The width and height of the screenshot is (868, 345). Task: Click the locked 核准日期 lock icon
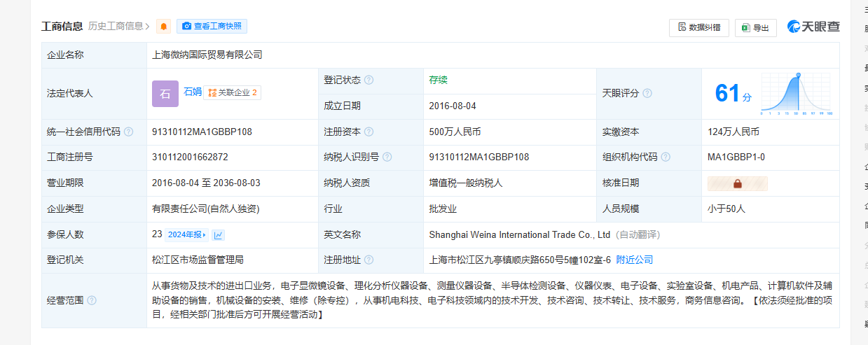point(738,183)
